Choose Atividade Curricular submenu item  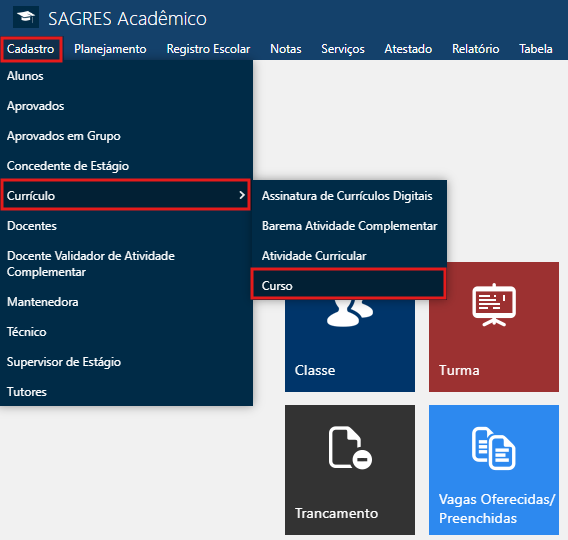[x=350, y=256]
